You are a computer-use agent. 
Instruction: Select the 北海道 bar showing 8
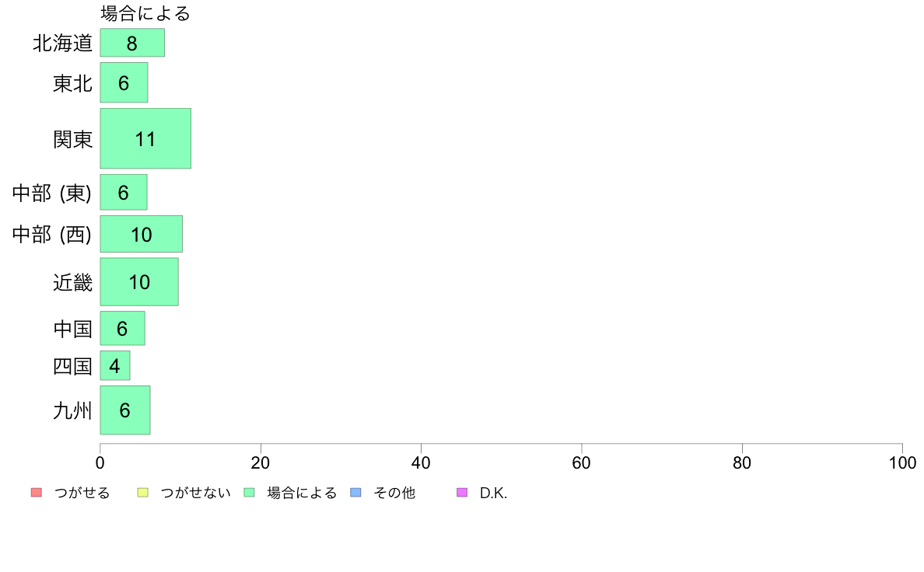(132, 43)
